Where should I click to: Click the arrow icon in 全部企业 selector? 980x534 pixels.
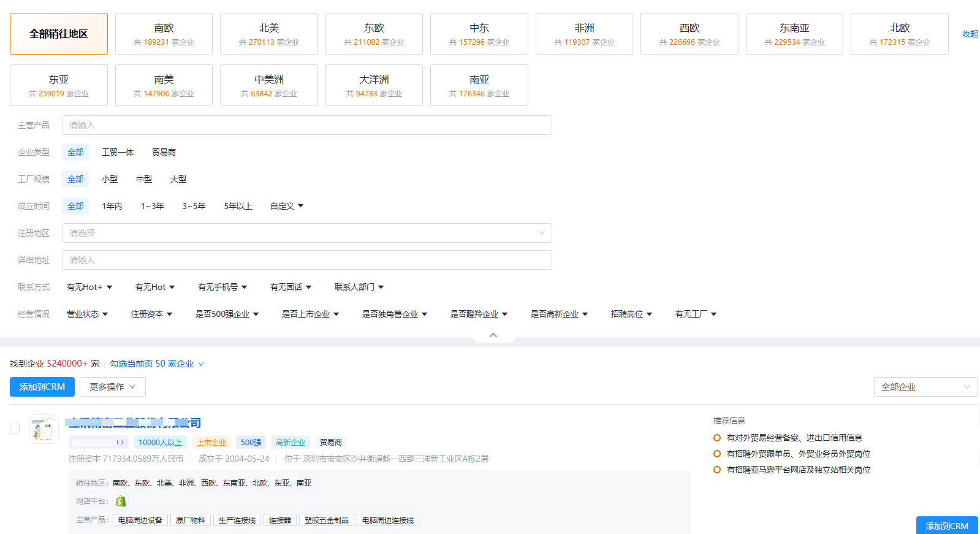point(967,387)
